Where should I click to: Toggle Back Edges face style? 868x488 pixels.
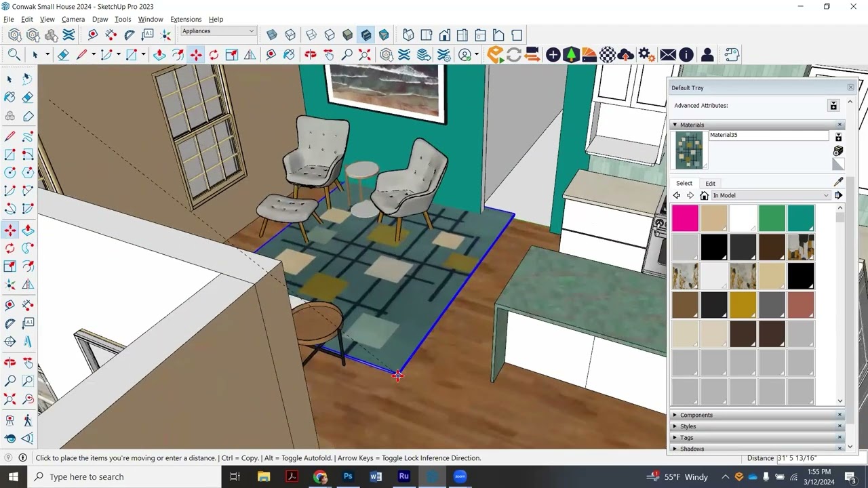(x=290, y=35)
